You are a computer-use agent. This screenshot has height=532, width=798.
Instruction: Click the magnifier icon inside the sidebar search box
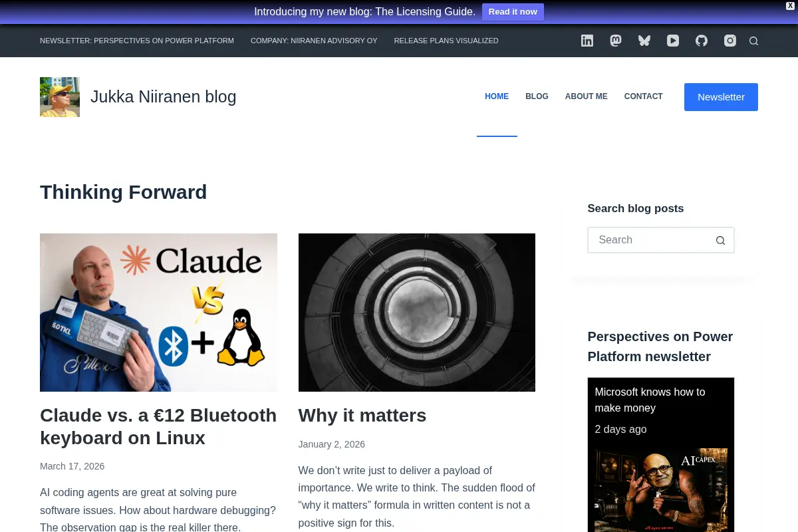click(720, 241)
